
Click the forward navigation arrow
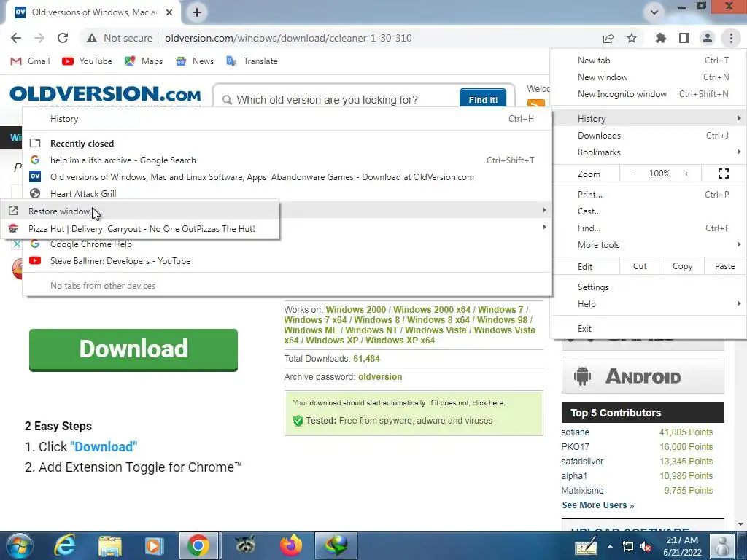39,38
